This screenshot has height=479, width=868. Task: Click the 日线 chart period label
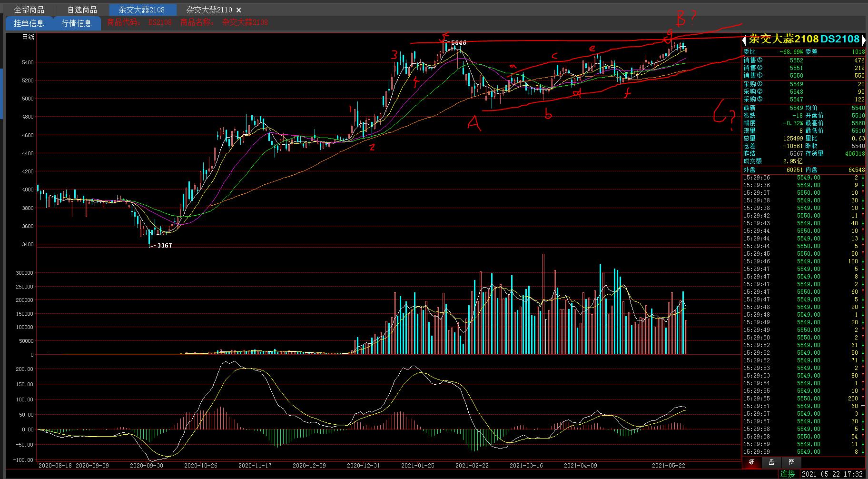pos(28,37)
